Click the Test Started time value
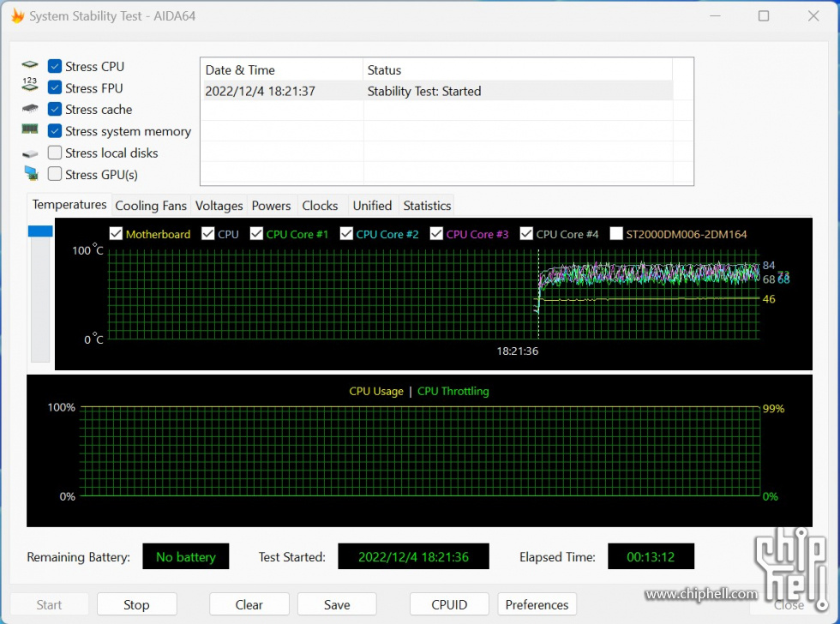 click(x=413, y=556)
